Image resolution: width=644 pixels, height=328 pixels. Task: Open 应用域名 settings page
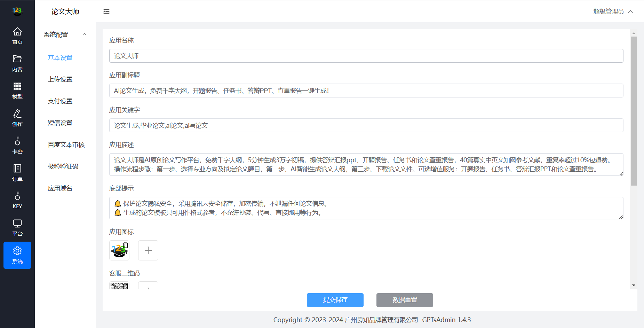(60, 188)
